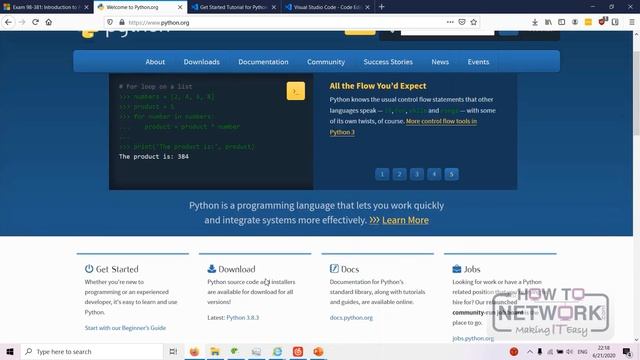
Task: Click the page vertical scrollbar thumb
Action: (636, 92)
